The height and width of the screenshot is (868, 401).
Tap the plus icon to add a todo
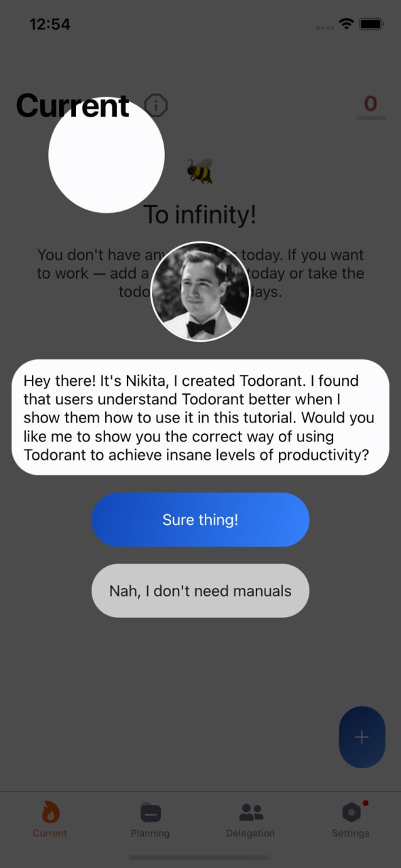click(x=362, y=737)
